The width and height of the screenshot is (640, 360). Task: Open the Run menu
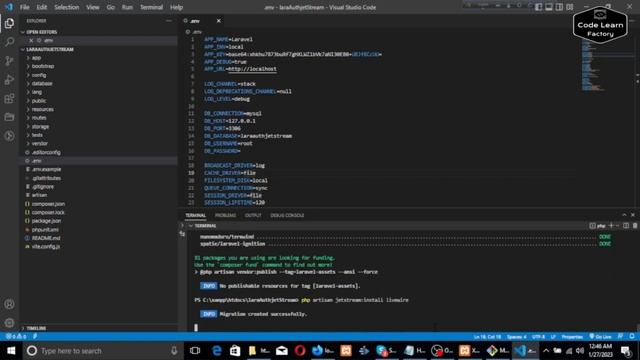click(x=127, y=7)
